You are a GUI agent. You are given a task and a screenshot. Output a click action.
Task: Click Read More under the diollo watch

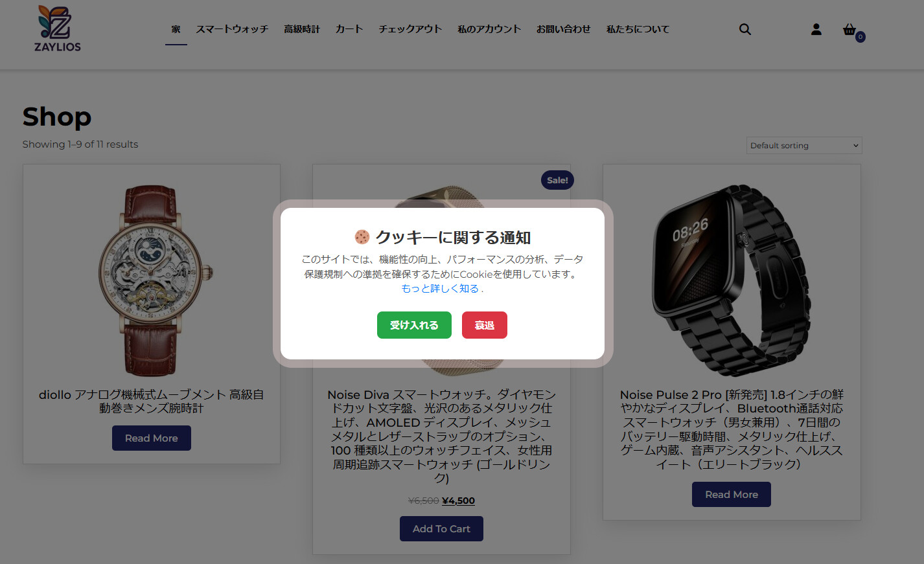point(152,438)
